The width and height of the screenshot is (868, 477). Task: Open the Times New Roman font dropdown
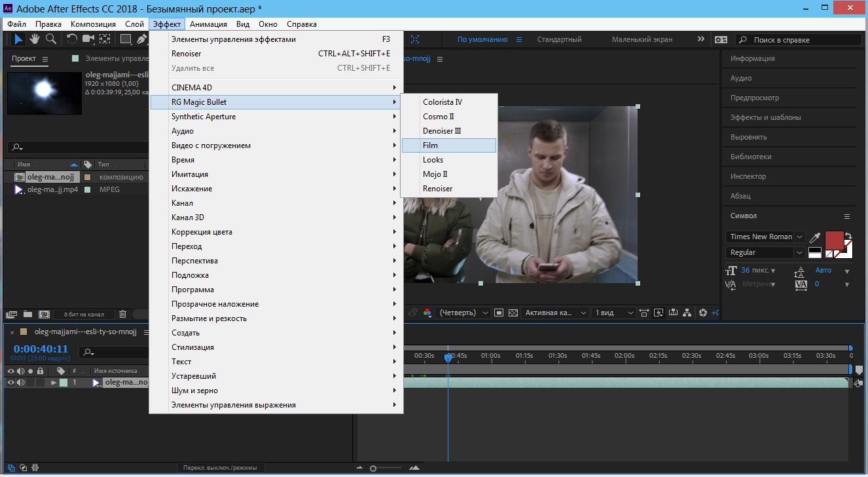(x=799, y=237)
